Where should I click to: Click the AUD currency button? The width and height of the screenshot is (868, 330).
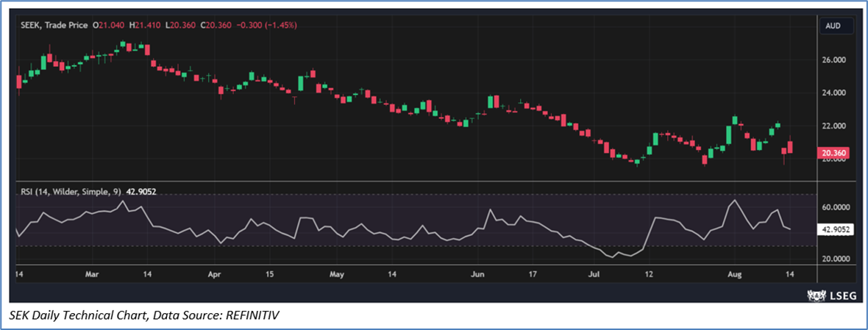coord(837,26)
